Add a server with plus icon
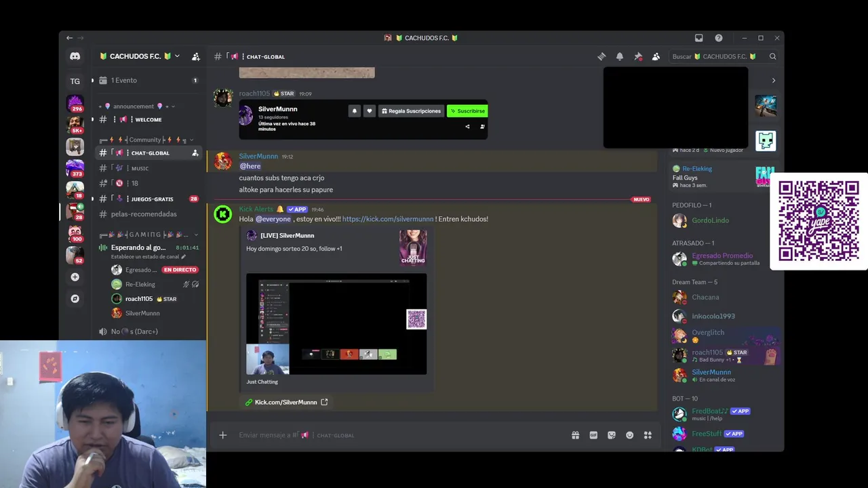Viewport: 868px width, 488px height. click(75, 277)
